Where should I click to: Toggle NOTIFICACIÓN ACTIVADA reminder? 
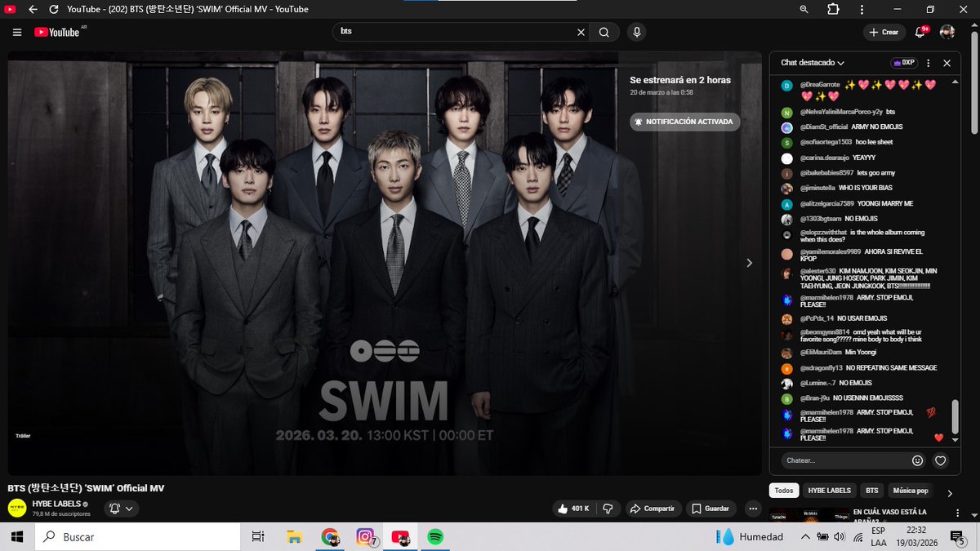click(x=685, y=121)
